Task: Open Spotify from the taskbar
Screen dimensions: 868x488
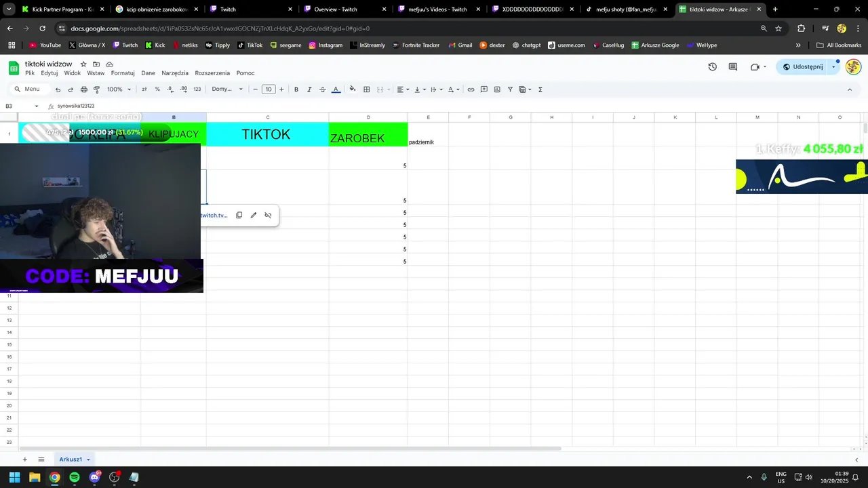Action: point(75,477)
